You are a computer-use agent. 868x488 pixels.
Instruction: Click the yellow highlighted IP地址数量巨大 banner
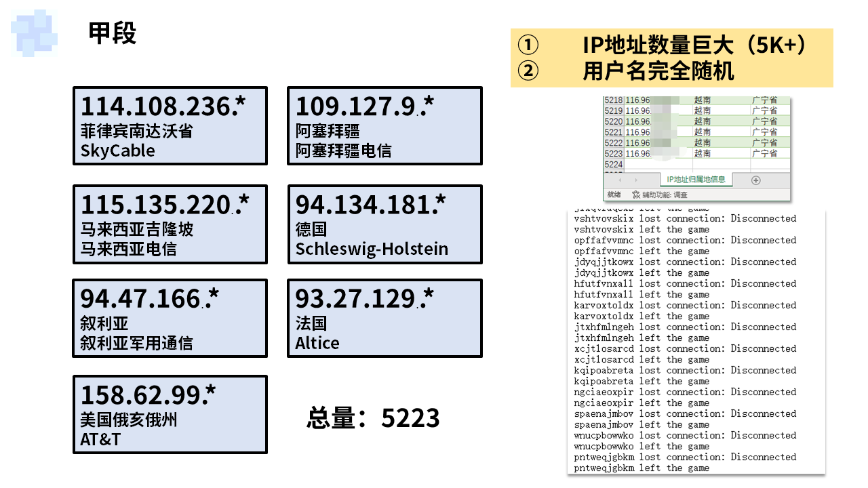(671, 58)
